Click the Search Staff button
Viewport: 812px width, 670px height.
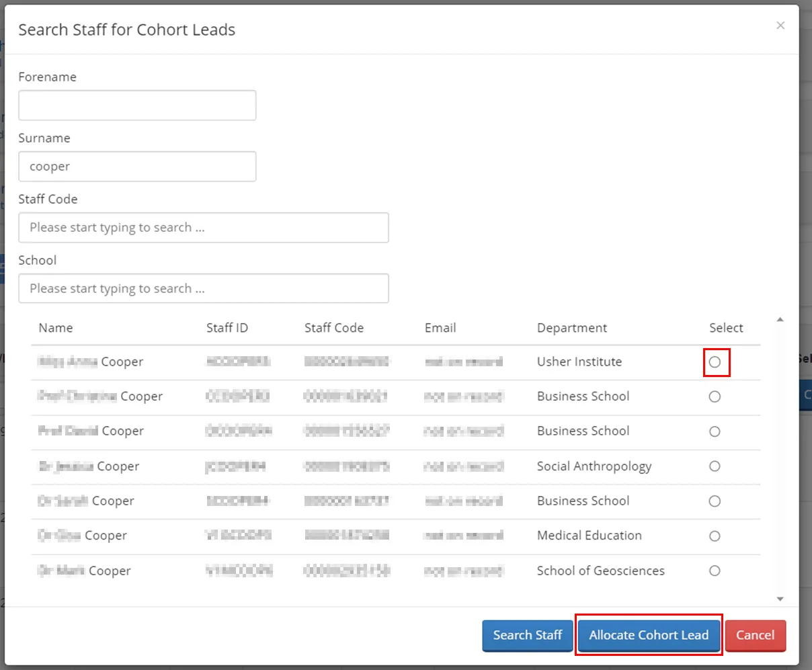click(527, 635)
